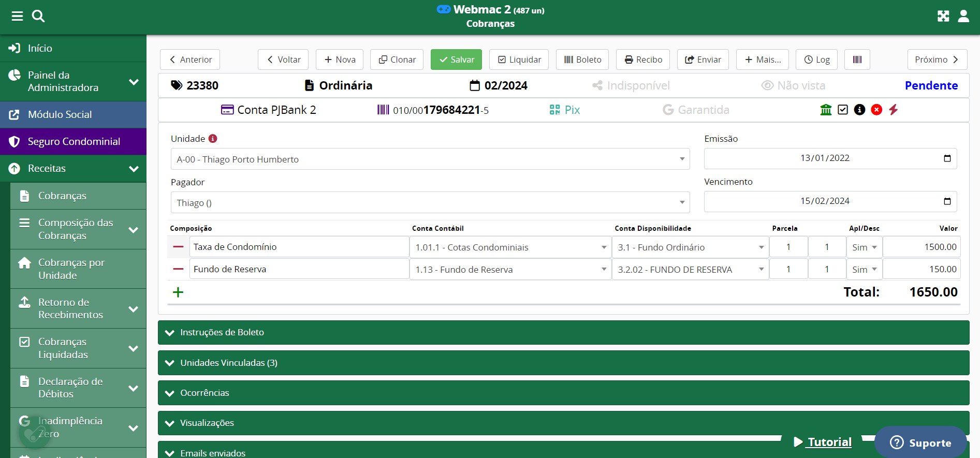Toggle the checkbox icon beside bank icon
Image resolution: width=980 pixels, height=458 pixels.
pos(843,110)
